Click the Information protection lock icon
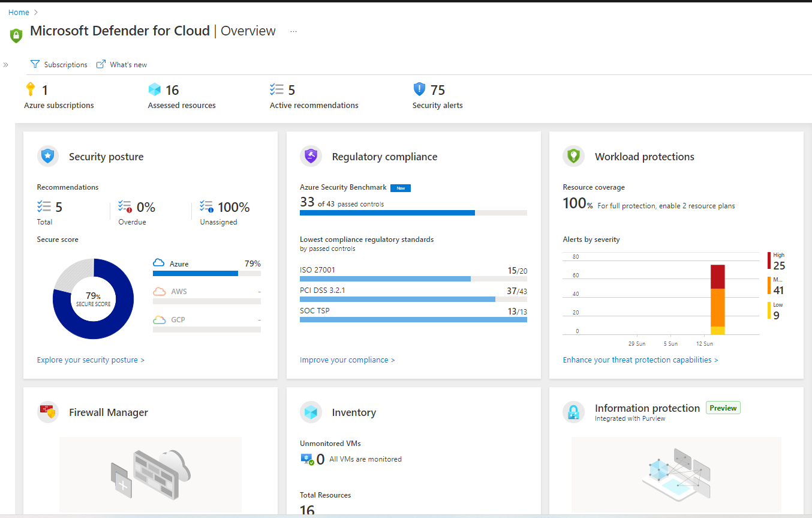Image resolution: width=812 pixels, height=518 pixels. (573, 412)
